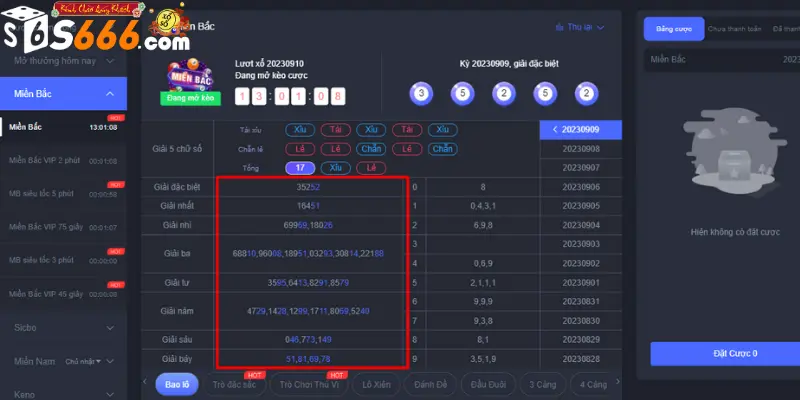Toggle the first Xỉu chip in Tài xỉu row

301,130
